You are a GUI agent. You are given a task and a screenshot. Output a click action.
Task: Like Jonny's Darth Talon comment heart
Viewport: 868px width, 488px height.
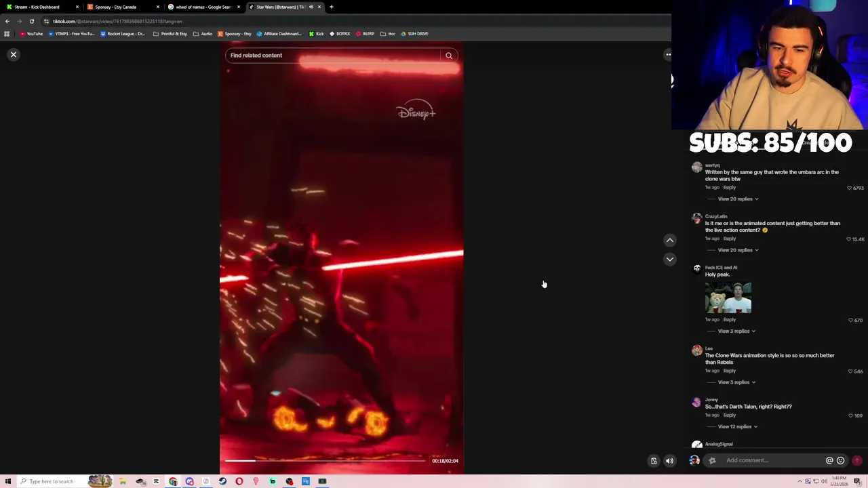(850, 415)
